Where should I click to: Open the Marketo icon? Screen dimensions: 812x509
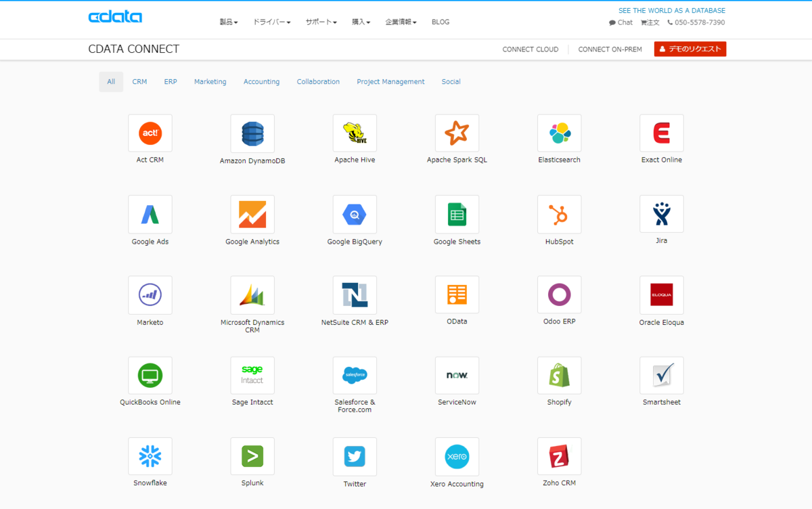(x=150, y=295)
